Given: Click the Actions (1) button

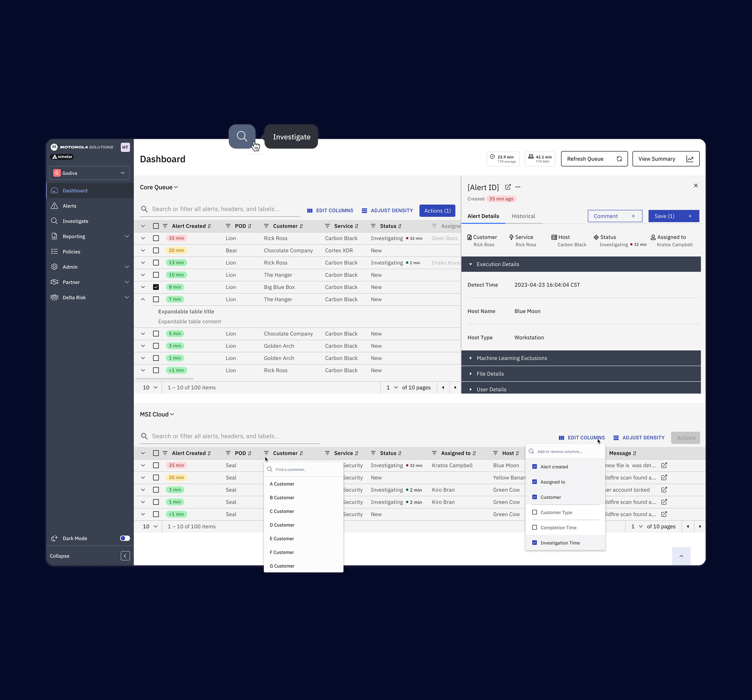Looking at the screenshot, I should (x=437, y=211).
